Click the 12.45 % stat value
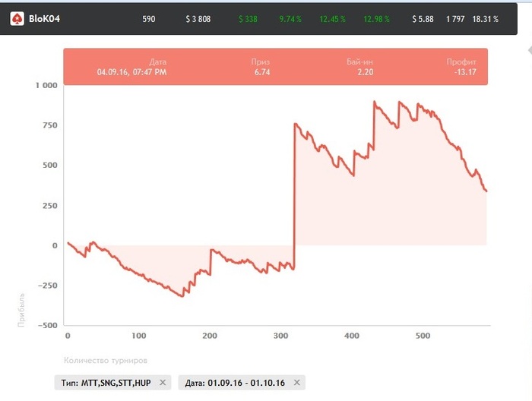The height and width of the screenshot is (401, 532). pyautogui.click(x=332, y=18)
